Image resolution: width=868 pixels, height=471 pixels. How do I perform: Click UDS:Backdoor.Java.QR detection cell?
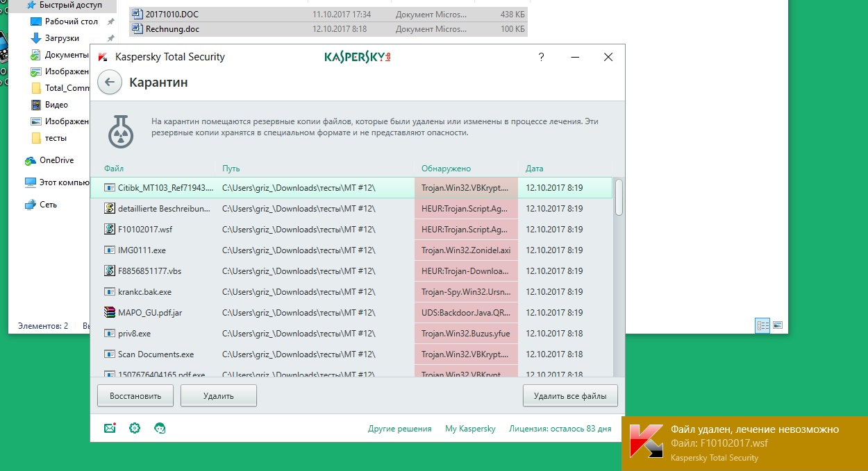coord(466,312)
